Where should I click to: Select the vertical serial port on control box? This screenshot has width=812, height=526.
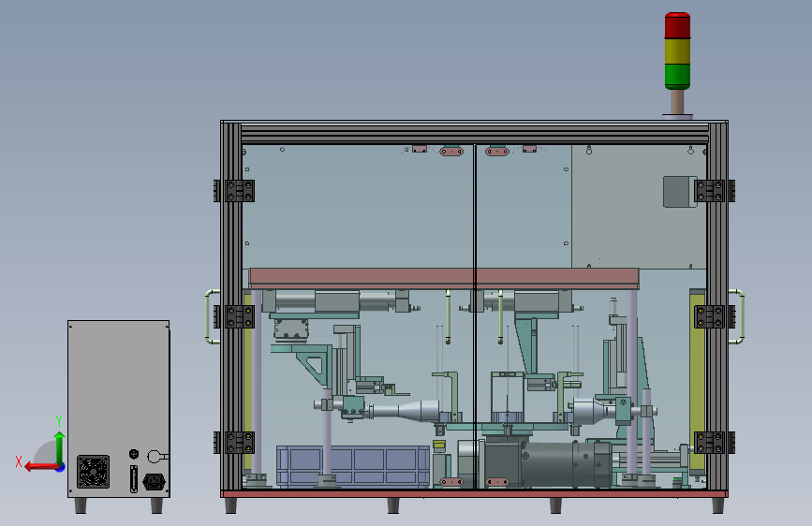(134, 479)
